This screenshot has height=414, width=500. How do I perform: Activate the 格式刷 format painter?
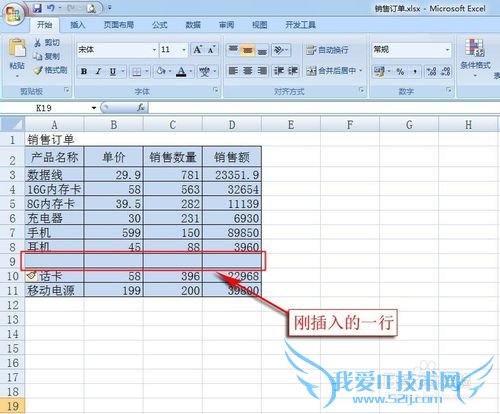[x=51, y=70]
